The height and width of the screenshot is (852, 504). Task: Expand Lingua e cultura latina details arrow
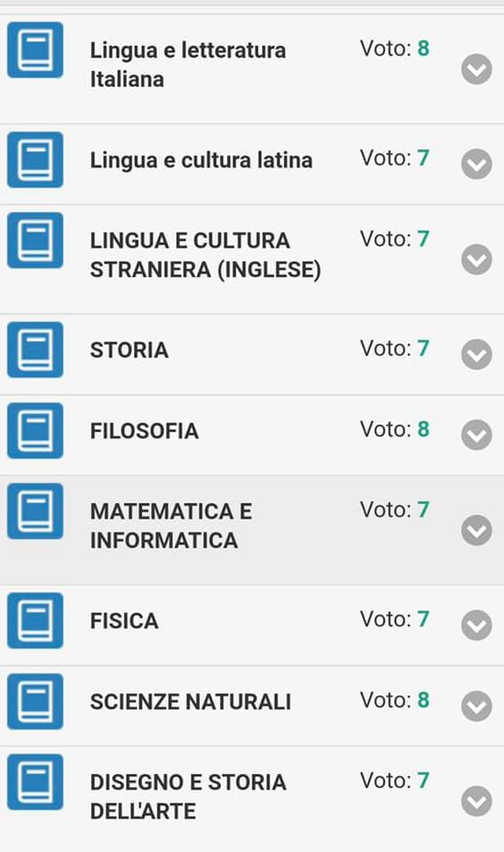click(476, 163)
